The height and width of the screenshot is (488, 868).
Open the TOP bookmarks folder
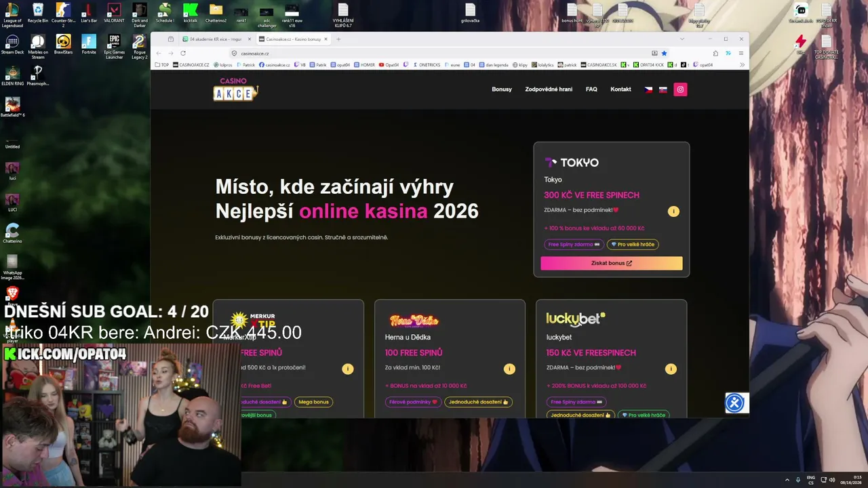[x=162, y=65]
